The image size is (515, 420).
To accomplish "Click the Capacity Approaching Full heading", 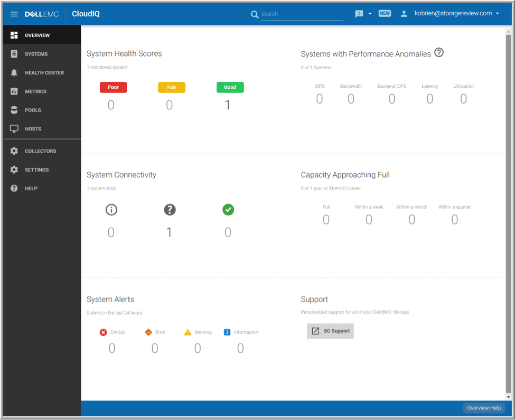I will (345, 175).
